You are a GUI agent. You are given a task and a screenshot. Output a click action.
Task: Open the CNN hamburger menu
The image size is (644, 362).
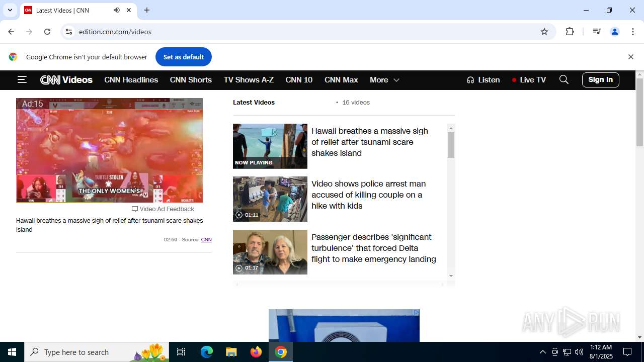[x=22, y=79]
